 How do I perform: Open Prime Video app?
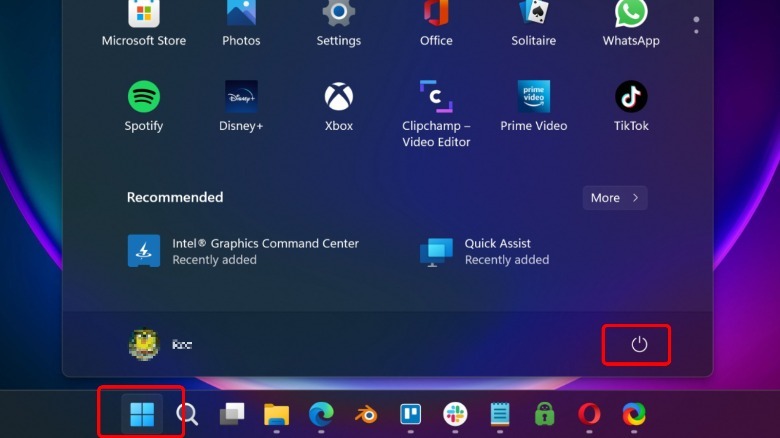(534, 106)
